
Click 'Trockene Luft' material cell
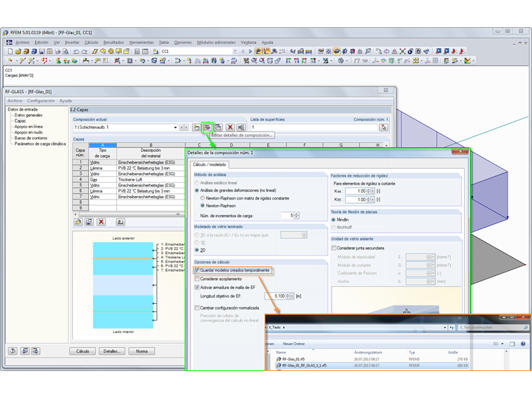click(x=150, y=179)
